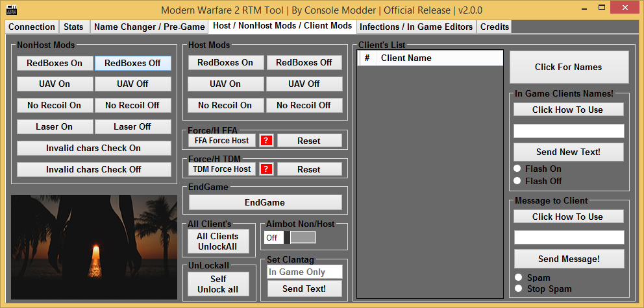The height and width of the screenshot is (308, 644).
Task: Click the Click For Names button
Action: [569, 67]
